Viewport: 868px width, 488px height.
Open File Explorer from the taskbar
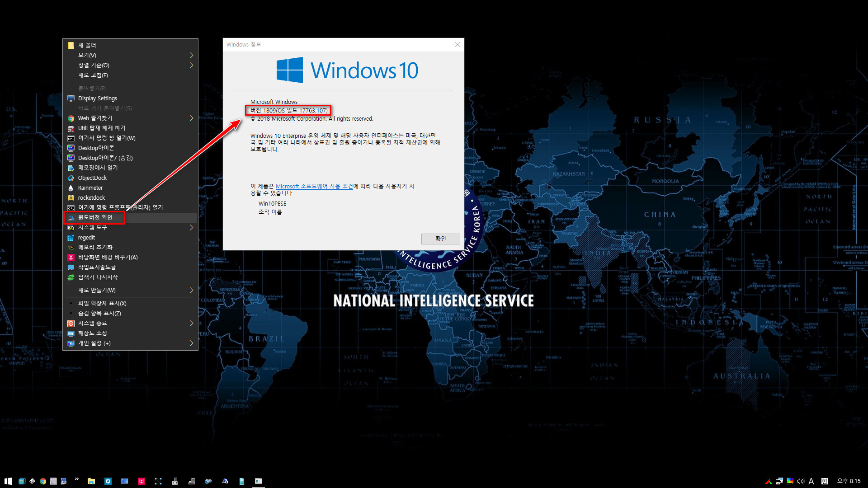(x=91, y=481)
